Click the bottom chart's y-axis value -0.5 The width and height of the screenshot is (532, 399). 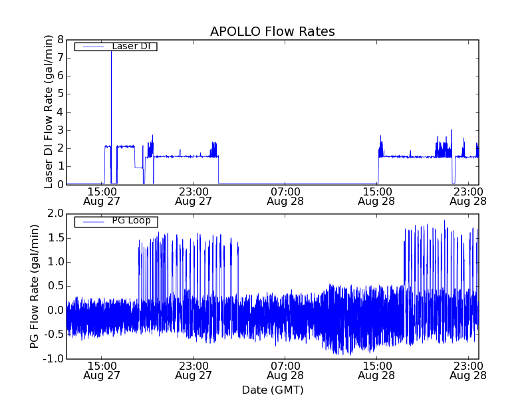click(54, 334)
